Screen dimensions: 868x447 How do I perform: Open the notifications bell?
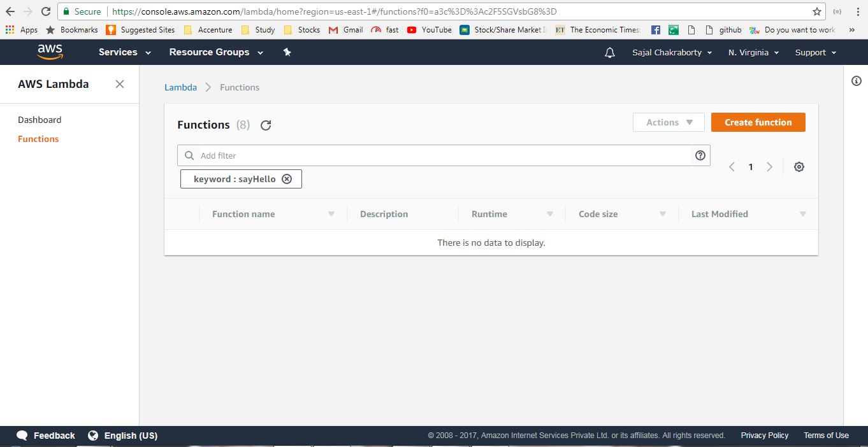609,52
